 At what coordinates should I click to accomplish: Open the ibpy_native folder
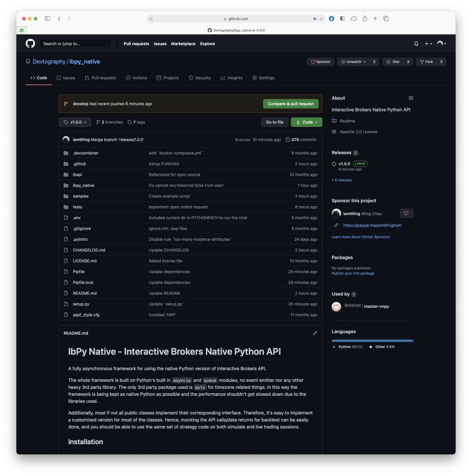(x=83, y=186)
